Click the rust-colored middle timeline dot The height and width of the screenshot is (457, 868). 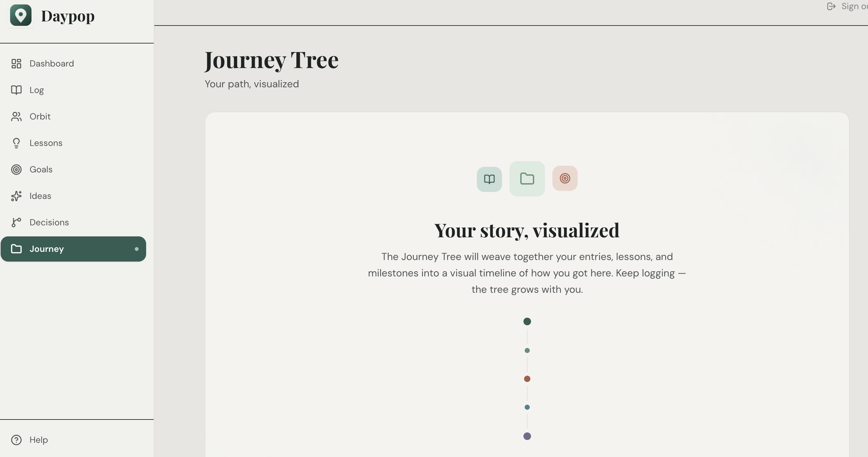tap(527, 379)
